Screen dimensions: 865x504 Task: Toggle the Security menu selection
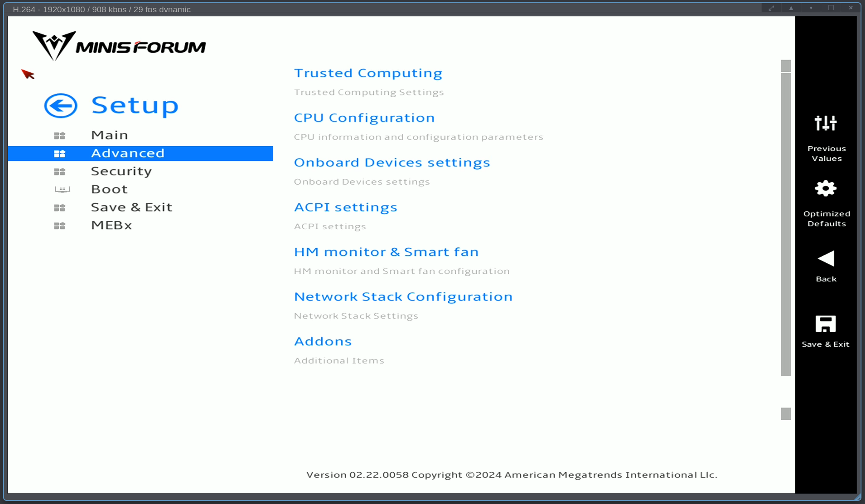point(121,171)
